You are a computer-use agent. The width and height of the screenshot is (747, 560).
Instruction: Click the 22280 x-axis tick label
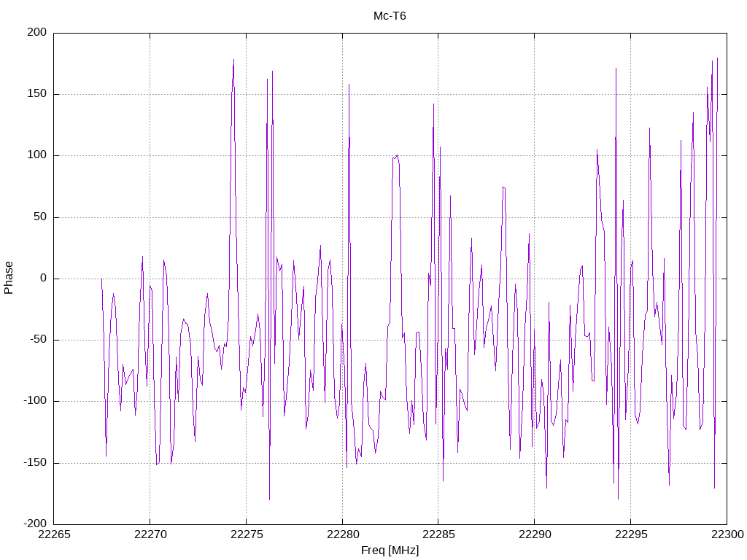pos(343,534)
